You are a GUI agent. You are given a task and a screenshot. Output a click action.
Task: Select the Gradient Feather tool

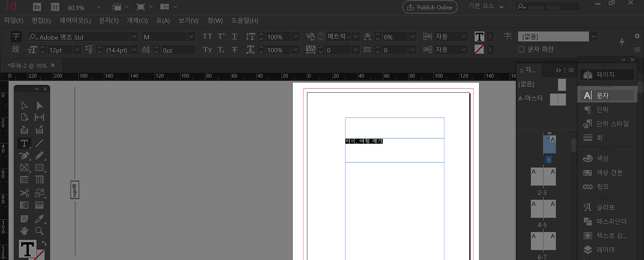(x=40, y=205)
